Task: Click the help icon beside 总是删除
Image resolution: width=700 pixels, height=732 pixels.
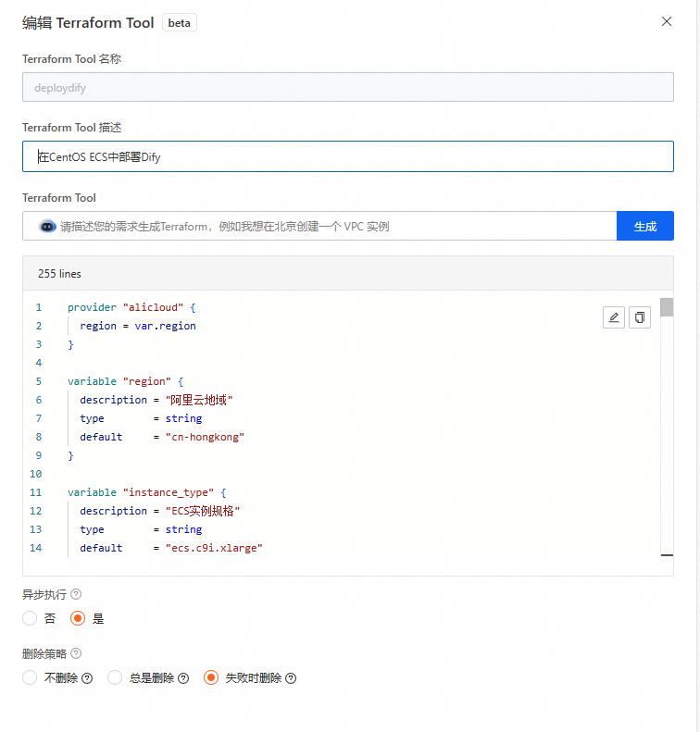Action: (x=183, y=678)
